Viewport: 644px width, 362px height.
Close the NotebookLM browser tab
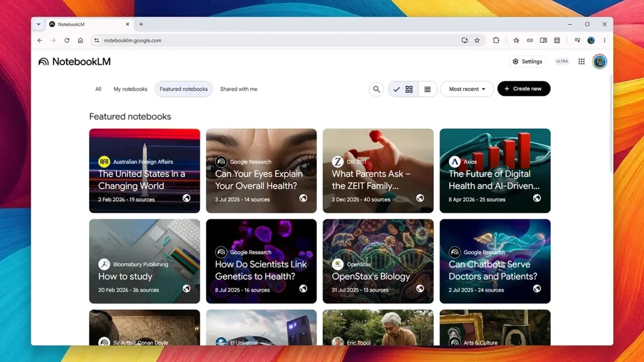[x=127, y=24]
